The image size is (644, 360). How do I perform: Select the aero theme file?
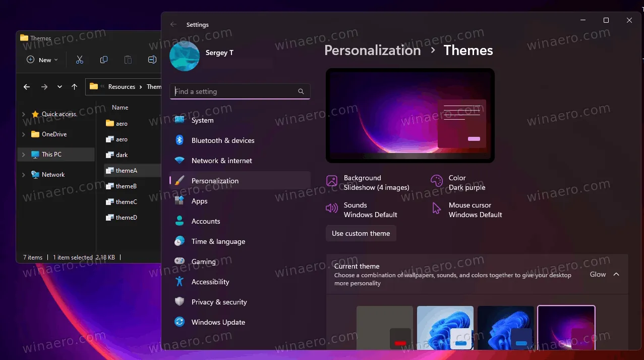pyautogui.click(x=117, y=139)
